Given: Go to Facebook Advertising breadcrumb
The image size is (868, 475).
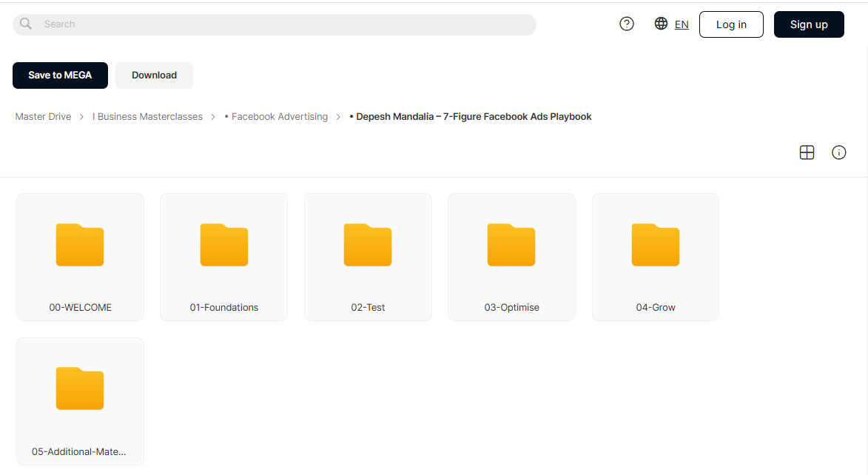Looking at the screenshot, I should click(x=276, y=117).
